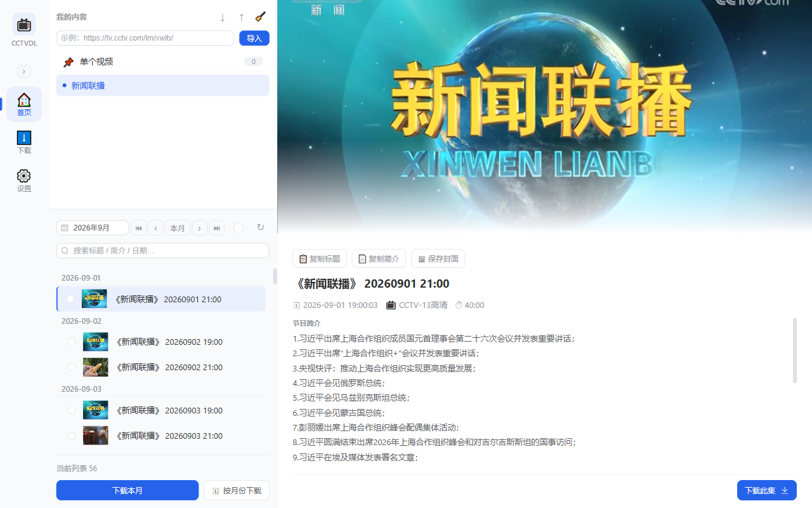Click the 下载本月 button
812x508 pixels.
(128, 490)
